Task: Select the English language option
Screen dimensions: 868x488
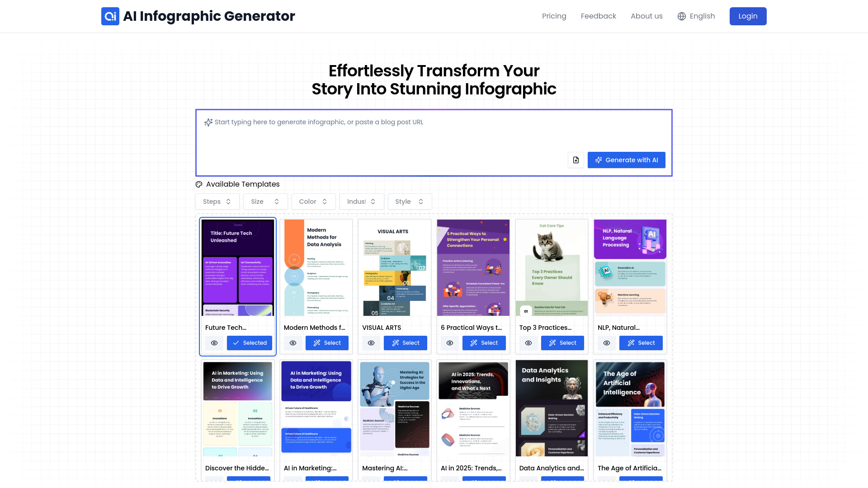Action: pyautogui.click(x=696, y=16)
